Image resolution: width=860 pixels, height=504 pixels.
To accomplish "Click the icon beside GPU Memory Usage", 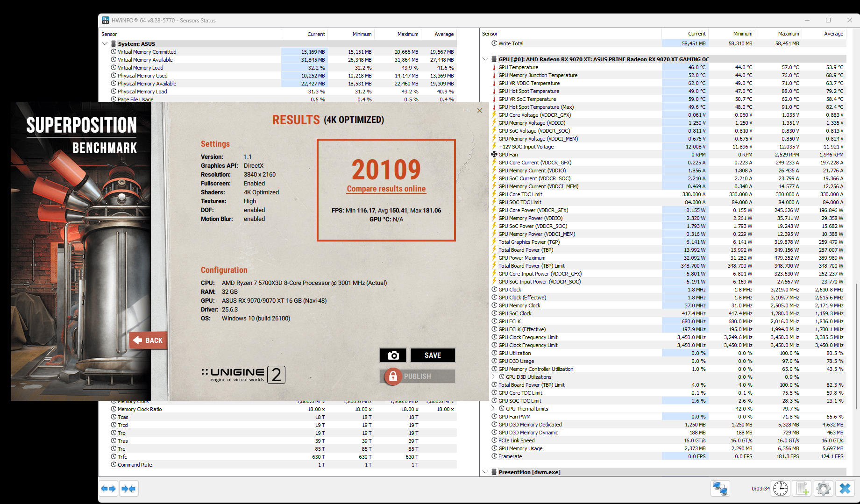I will pyautogui.click(x=494, y=448).
